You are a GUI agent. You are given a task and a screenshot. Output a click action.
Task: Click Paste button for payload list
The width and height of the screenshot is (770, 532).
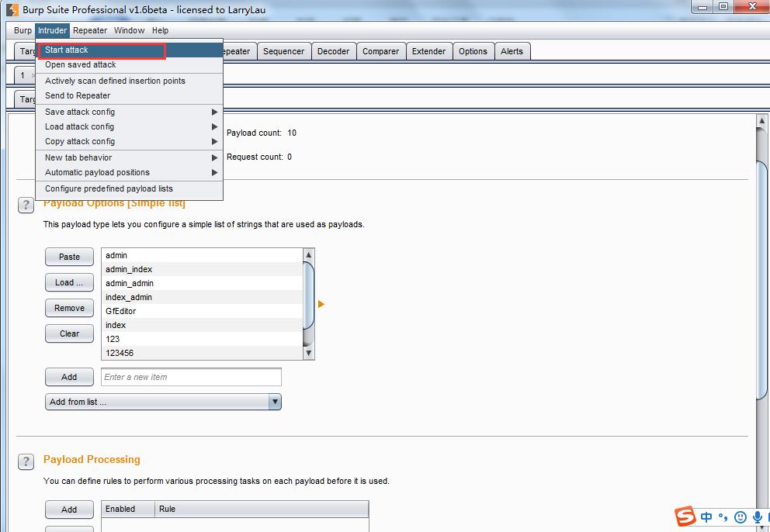click(69, 257)
